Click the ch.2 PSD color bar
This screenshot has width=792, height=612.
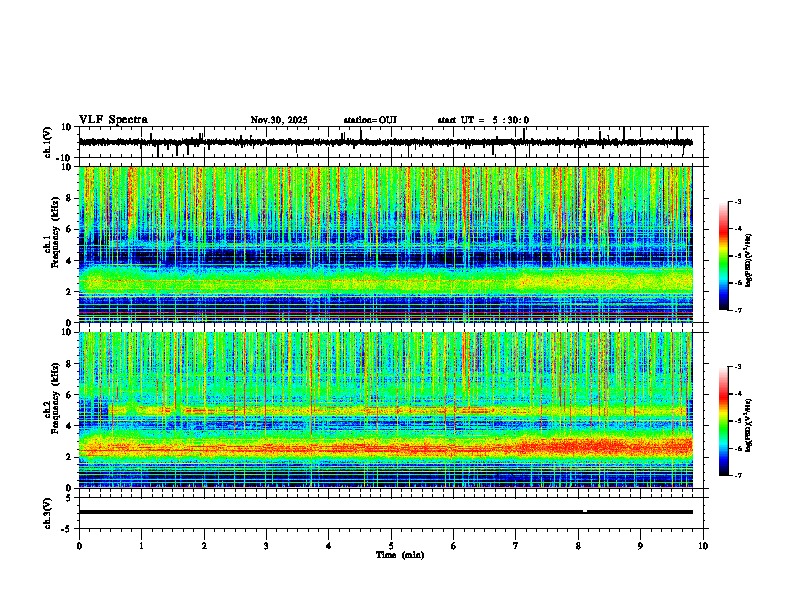click(x=724, y=421)
